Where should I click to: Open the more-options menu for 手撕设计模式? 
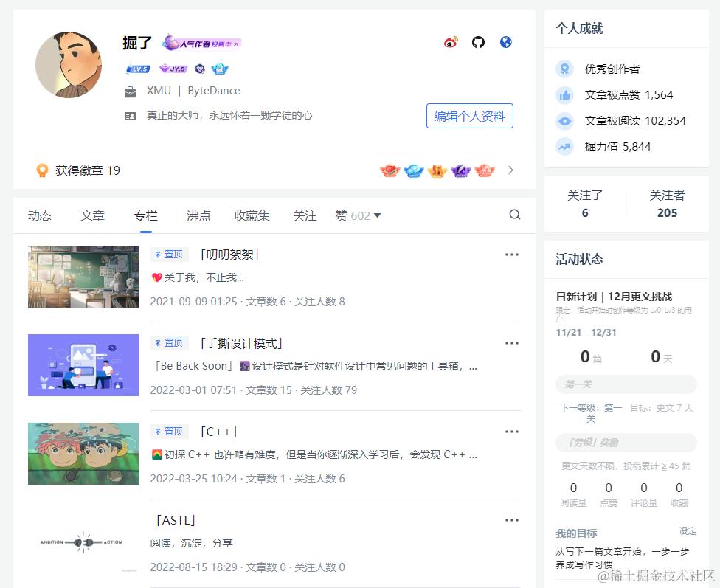coord(512,343)
